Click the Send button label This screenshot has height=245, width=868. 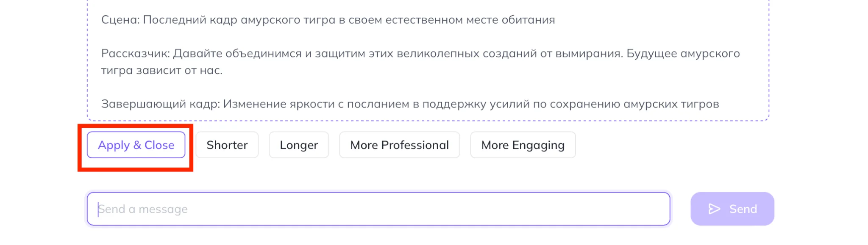[743, 209]
